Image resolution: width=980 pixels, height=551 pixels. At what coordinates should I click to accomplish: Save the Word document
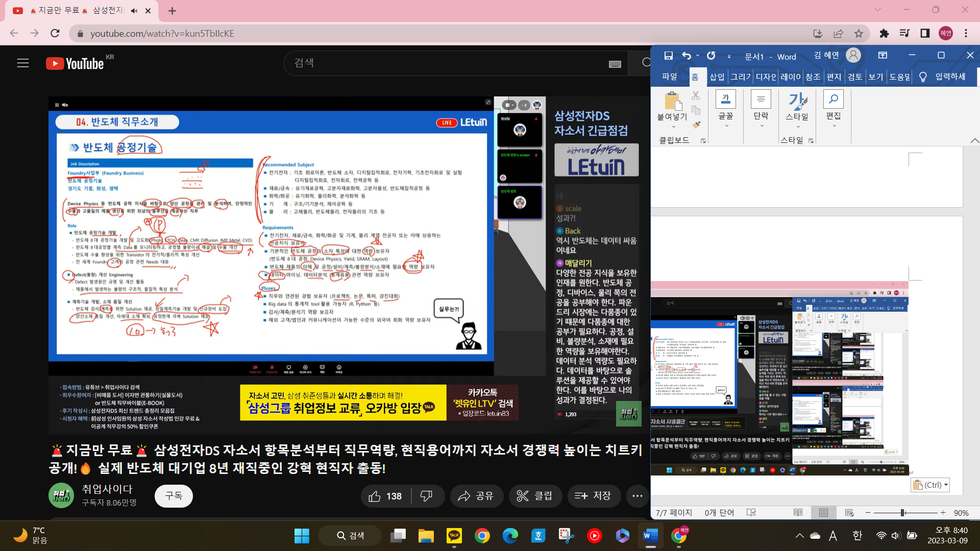click(x=668, y=56)
